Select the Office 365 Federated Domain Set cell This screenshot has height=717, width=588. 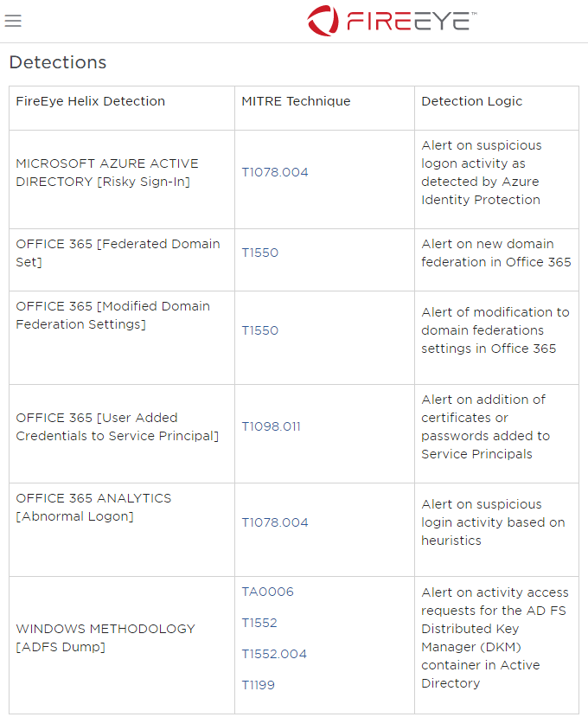point(118,253)
